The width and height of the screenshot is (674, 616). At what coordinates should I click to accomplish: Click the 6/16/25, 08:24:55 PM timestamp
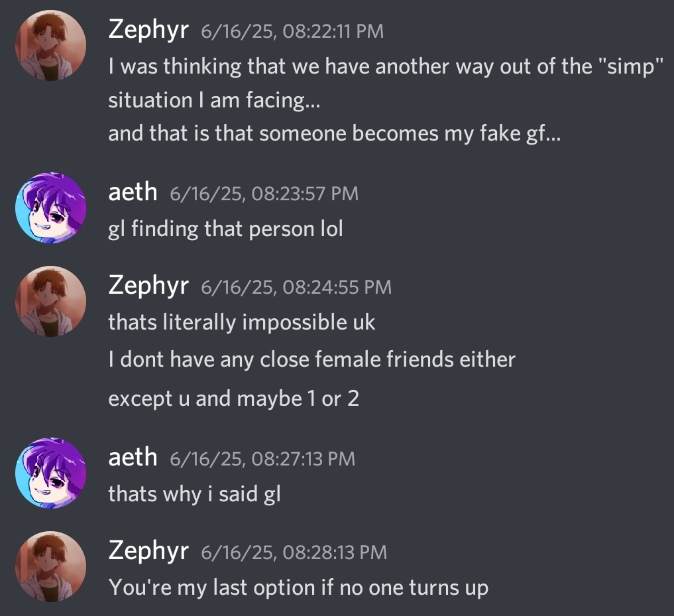point(296,287)
